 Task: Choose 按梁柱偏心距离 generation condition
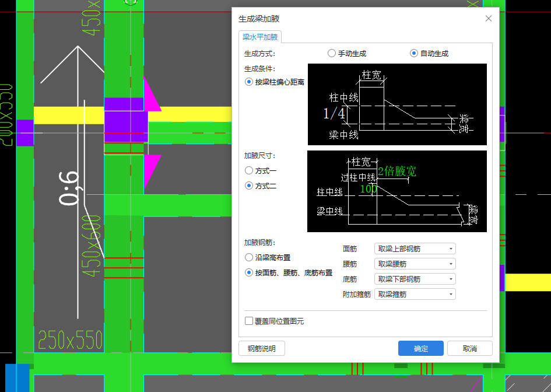click(275, 82)
